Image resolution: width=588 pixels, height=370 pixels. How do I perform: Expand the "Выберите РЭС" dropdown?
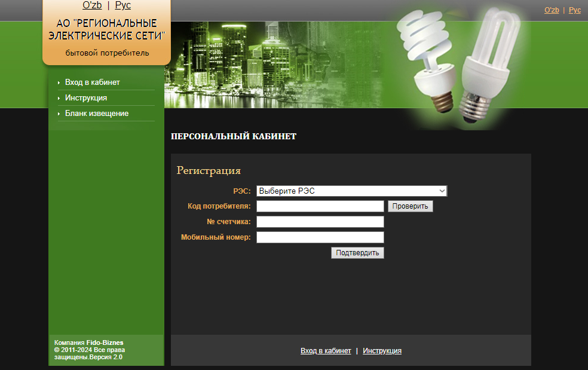pos(351,191)
